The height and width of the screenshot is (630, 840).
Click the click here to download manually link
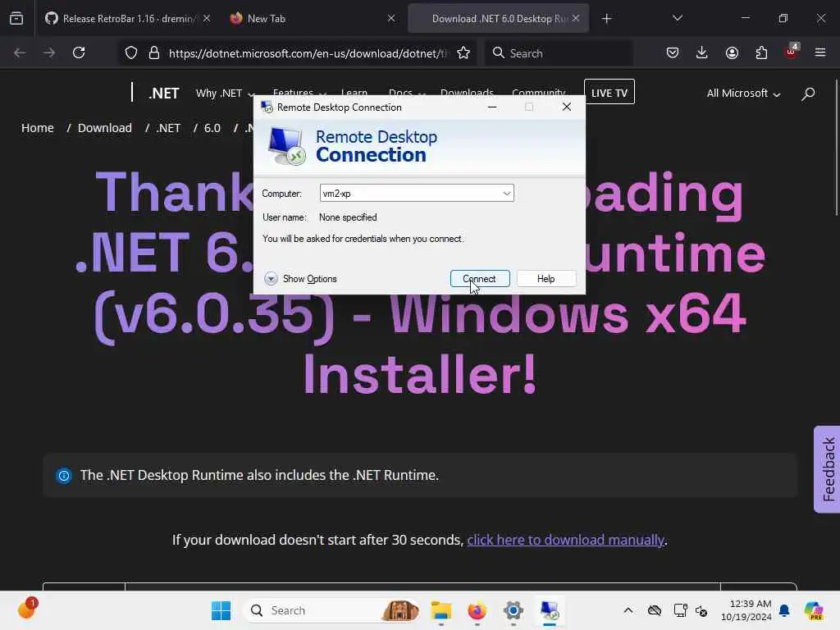pos(565,540)
